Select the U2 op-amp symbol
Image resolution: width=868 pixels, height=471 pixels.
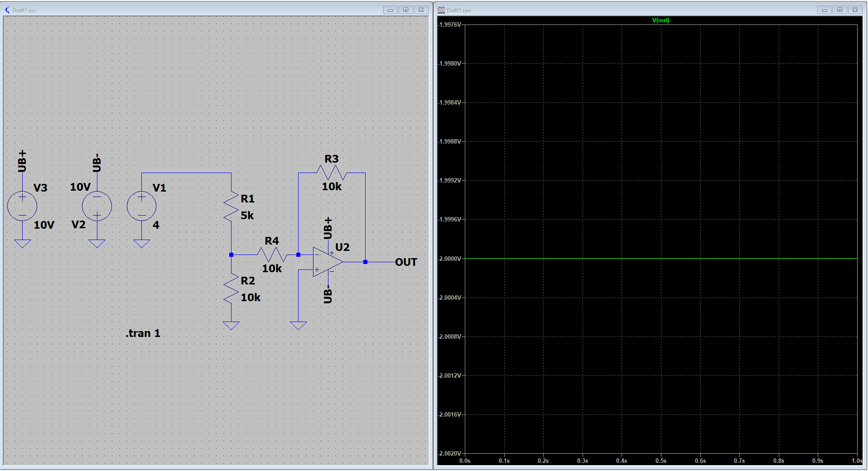328,262
